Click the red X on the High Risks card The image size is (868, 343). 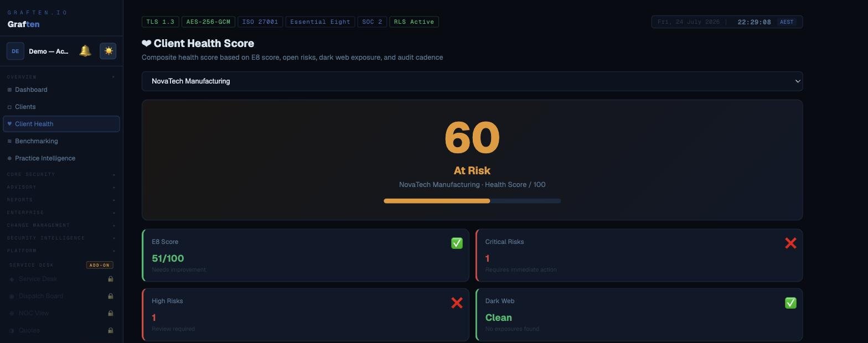point(457,303)
